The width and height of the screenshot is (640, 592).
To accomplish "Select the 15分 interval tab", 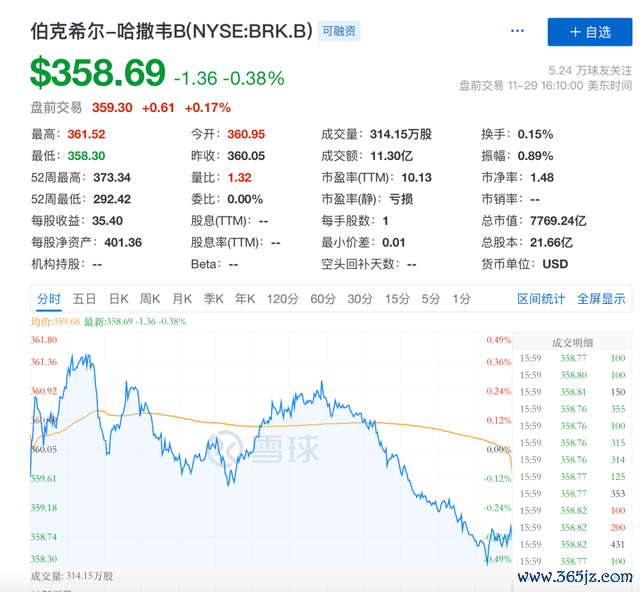I will [x=397, y=299].
